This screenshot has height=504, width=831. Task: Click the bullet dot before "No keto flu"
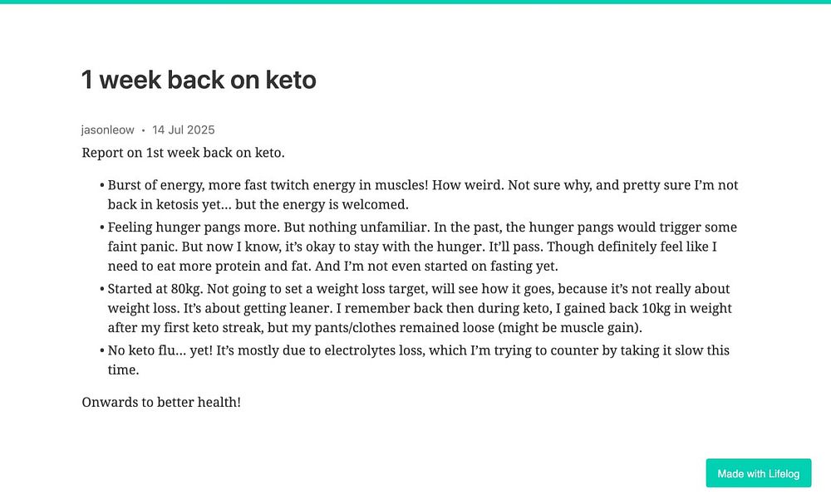point(101,350)
